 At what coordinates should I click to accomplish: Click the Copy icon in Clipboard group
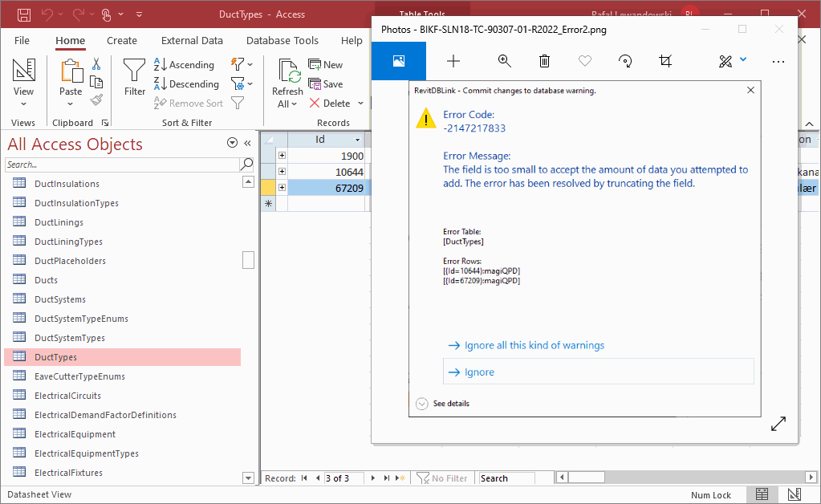(96, 82)
